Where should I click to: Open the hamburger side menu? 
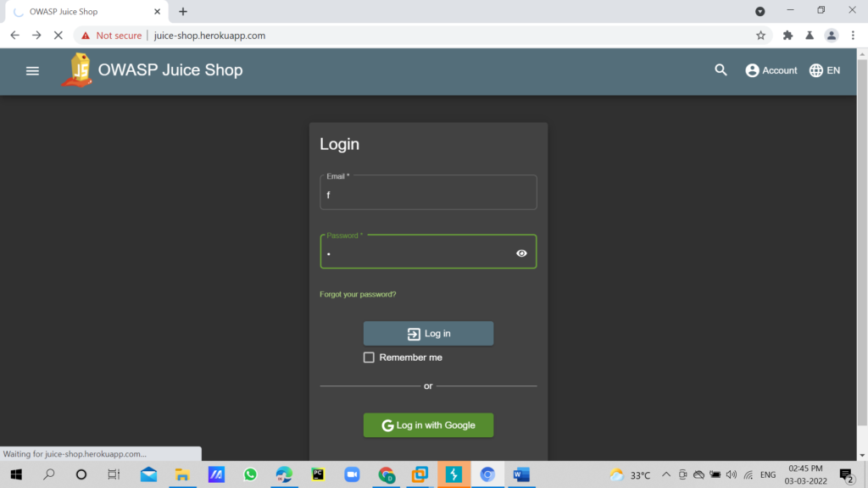coord(33,71)
